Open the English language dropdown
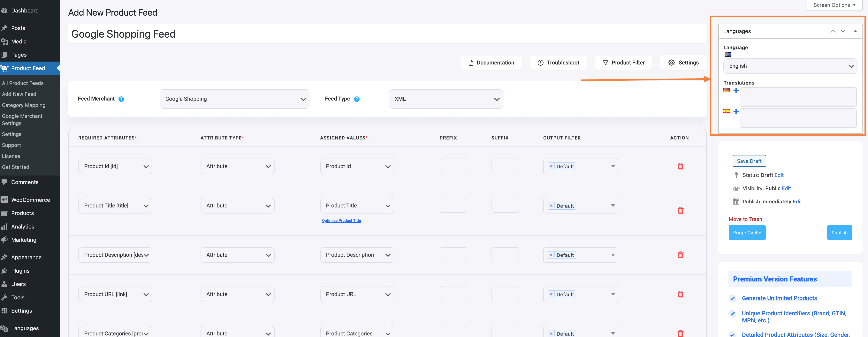 click(x=790, y=66)
